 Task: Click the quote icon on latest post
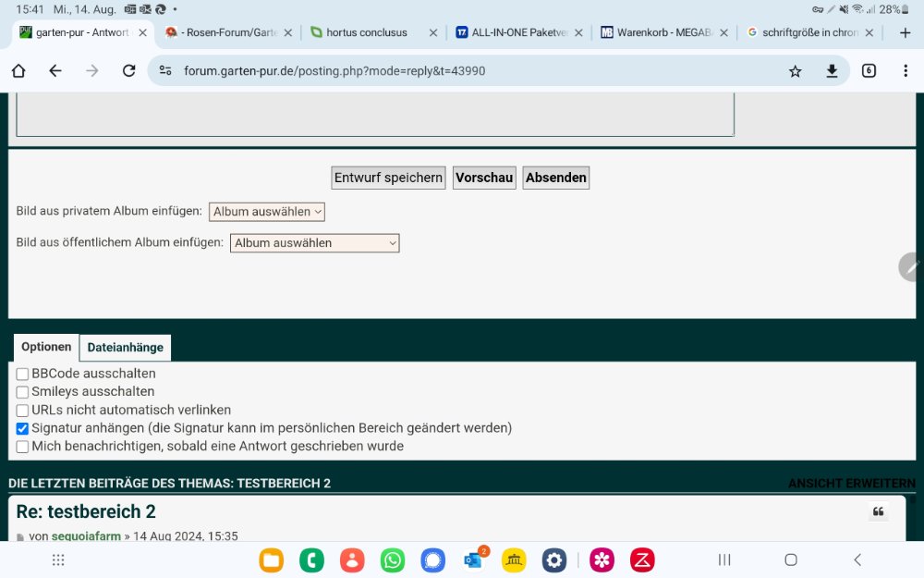coord(878,512)
